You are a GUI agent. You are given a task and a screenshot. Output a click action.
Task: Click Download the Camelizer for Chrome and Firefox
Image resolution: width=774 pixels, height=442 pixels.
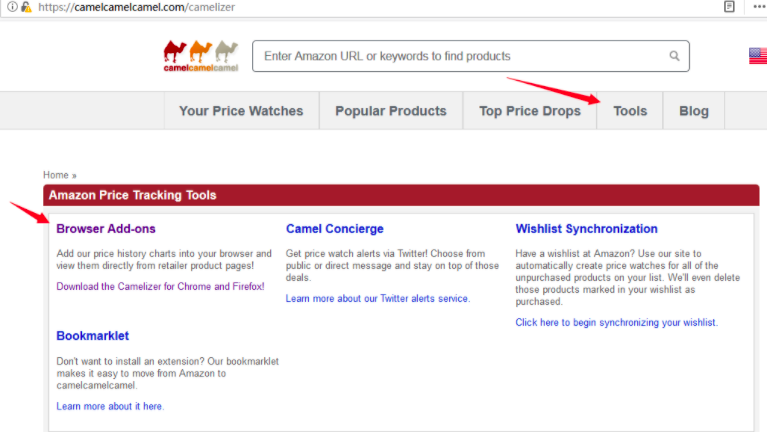[160, 286]
